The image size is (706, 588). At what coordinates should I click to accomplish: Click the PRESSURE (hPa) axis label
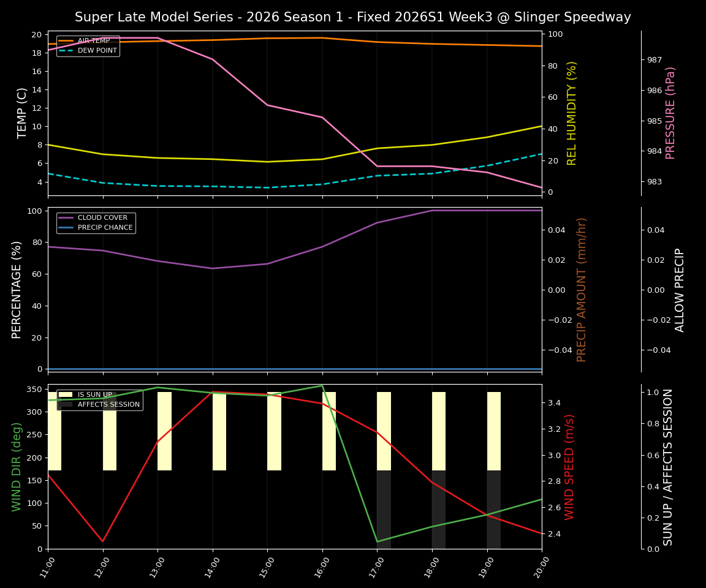coord(670,111)
